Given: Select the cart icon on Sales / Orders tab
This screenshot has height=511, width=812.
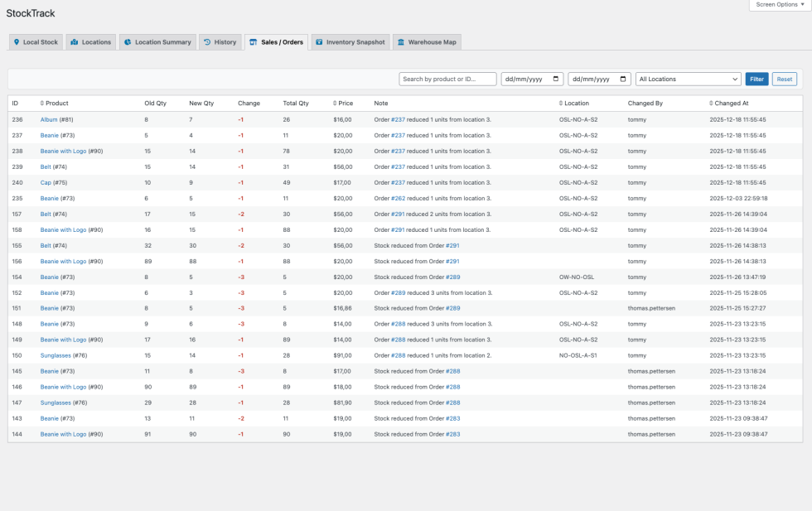Looking at the screenshot, I should click(252, 41).
